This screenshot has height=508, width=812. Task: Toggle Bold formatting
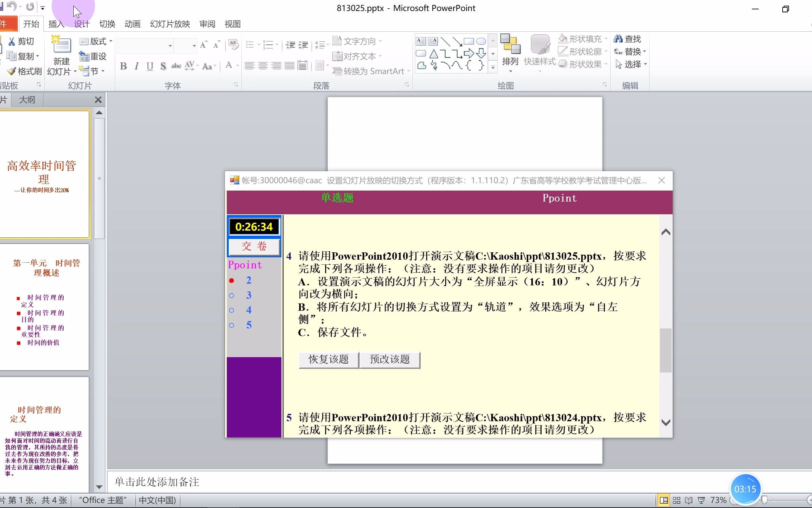coord(123,66)
